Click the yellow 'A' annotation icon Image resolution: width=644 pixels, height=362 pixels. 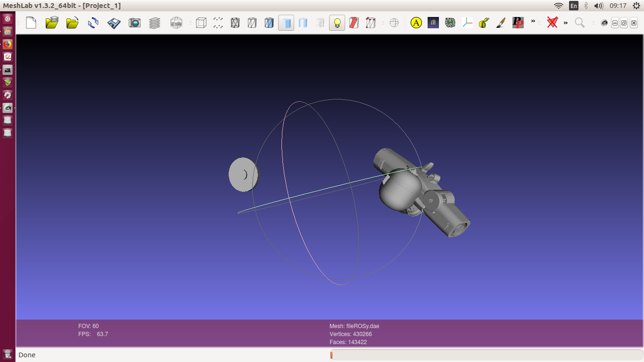click(x=416, y=23)
